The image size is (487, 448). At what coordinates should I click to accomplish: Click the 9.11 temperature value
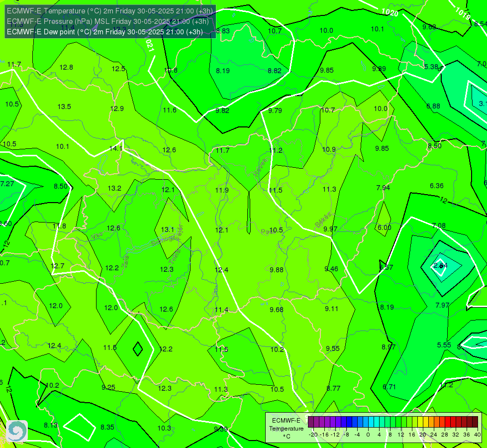tap(332, 309)
